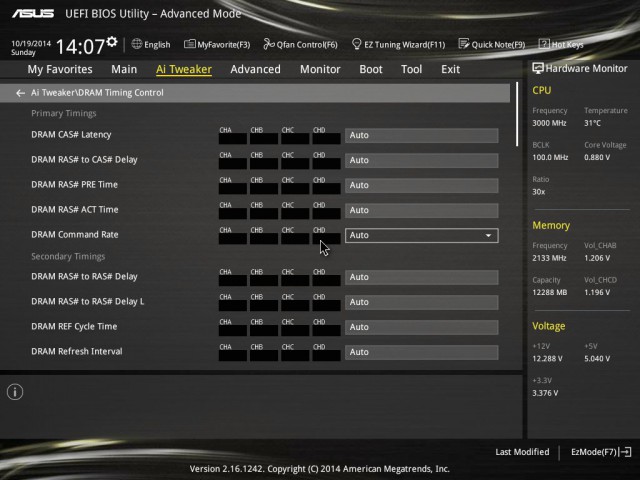Select the Ai Tweaker tab

184,69
